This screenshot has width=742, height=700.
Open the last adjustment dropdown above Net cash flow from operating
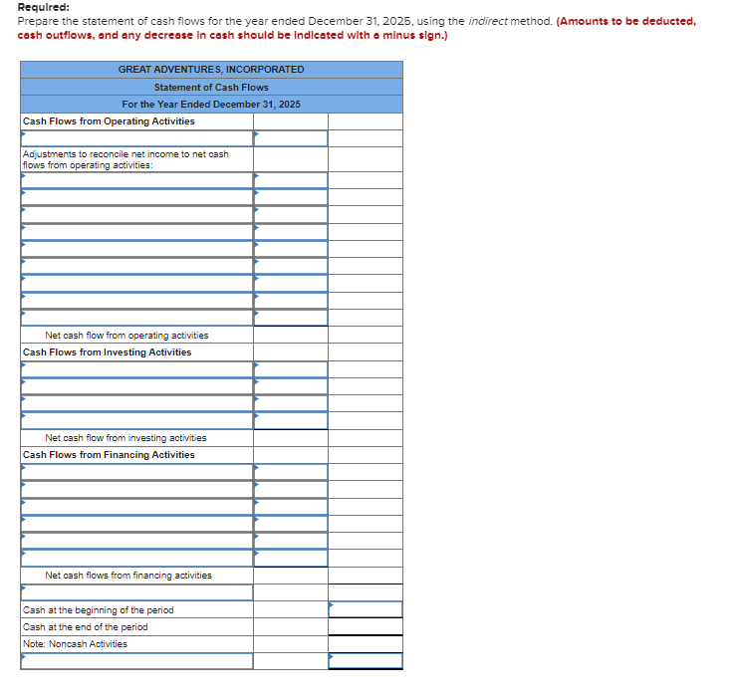(136, 318)
